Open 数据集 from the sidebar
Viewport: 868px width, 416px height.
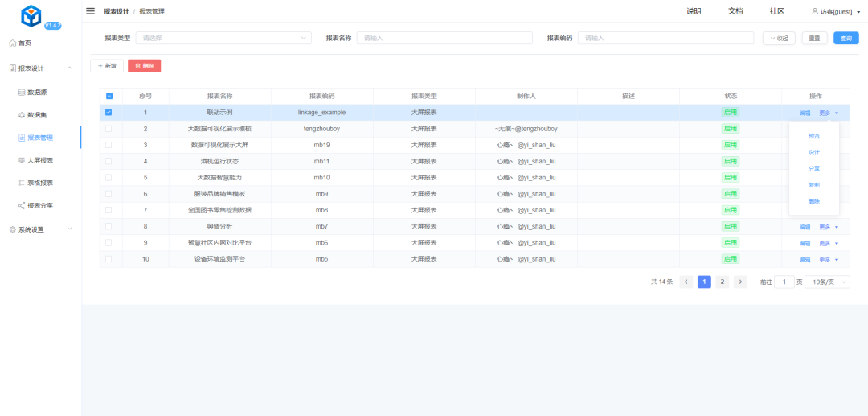click(43, 115)
